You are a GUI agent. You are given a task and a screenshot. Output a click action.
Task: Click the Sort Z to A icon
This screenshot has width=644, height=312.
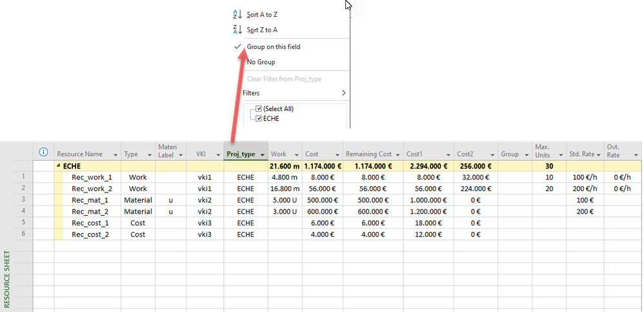pyautogui.click(x=238, y=30)
